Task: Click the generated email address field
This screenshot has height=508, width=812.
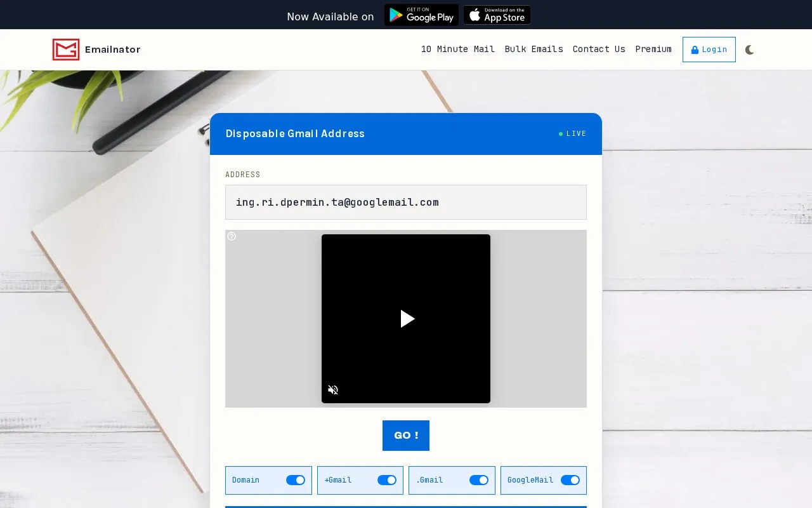Action: click(406, 202)
